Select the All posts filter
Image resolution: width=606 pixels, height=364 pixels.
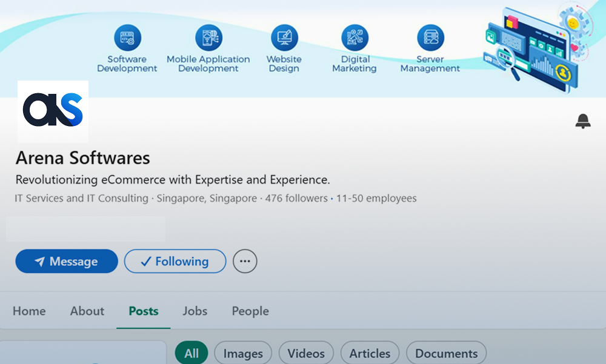[191, 353]
